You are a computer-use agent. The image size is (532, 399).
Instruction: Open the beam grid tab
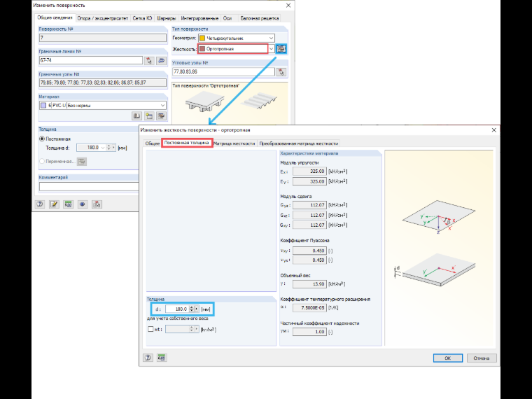[260, 18]
